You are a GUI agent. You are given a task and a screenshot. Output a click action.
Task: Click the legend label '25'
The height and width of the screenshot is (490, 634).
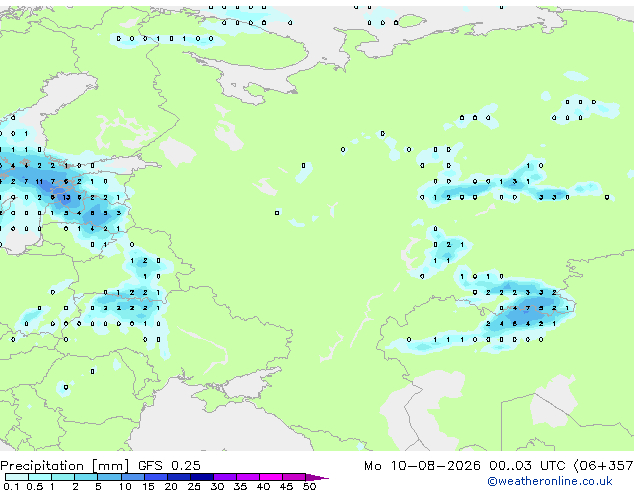pyautogui.click(x=194, y=486)
